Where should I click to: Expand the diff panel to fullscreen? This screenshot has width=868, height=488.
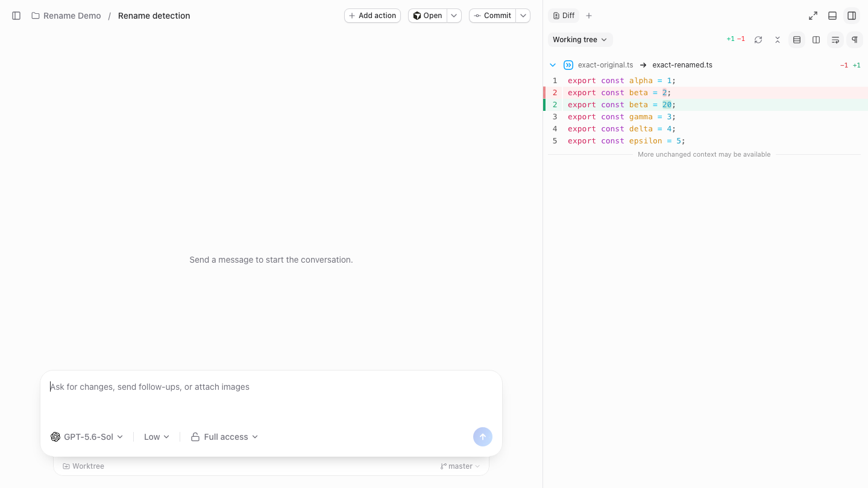coord(813,16)
